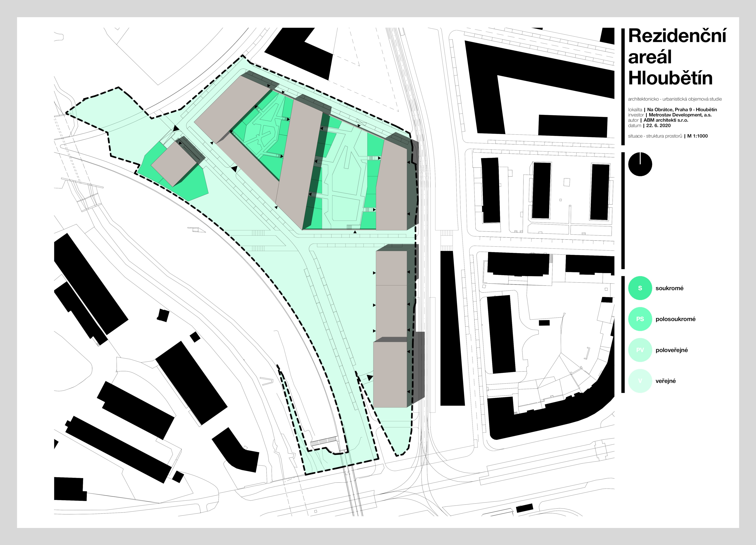Click the black north compass circle
The width and height of the screenshot is (756, 545).
click(640, 164)
